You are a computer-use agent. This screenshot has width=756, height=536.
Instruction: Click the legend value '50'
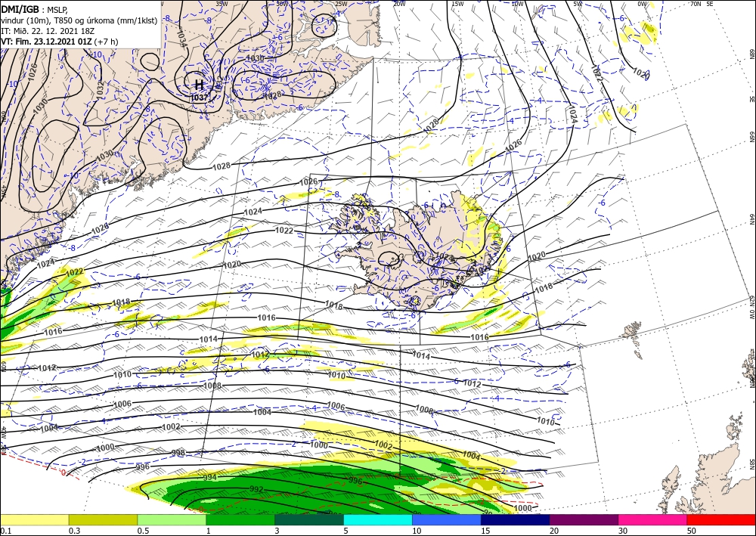692,531
